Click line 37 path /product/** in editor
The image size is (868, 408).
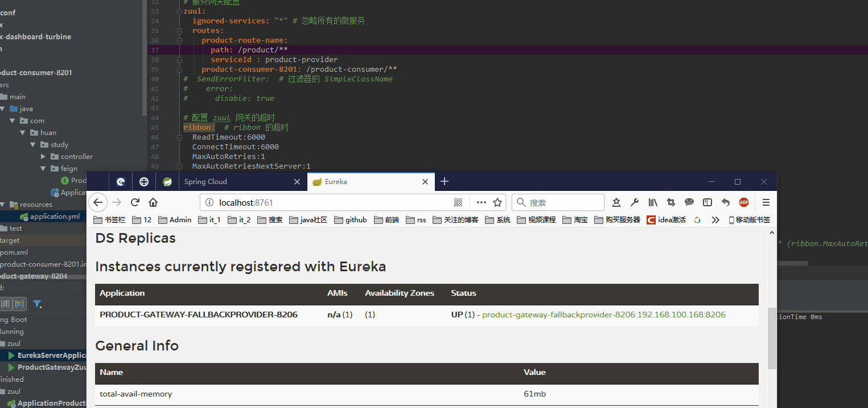coord(249,50)
